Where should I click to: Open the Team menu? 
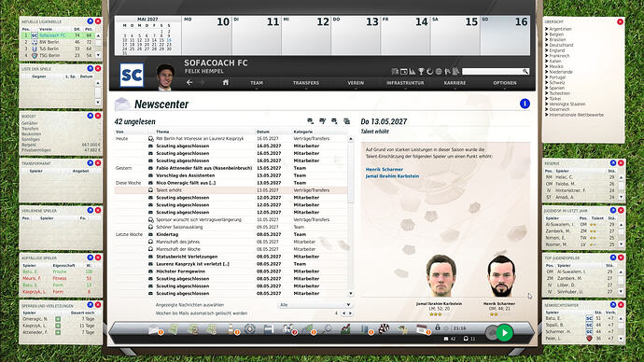pyautogui.click(x=257, y=83)
